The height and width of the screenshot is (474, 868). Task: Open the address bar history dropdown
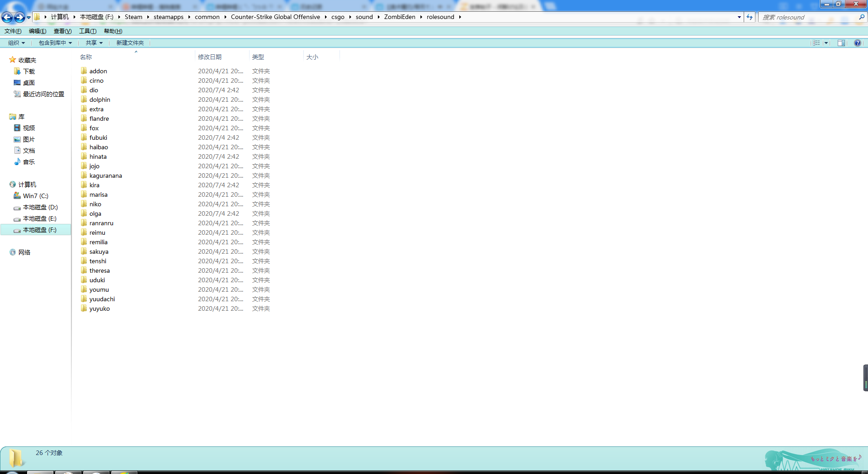tap(739, 17)
